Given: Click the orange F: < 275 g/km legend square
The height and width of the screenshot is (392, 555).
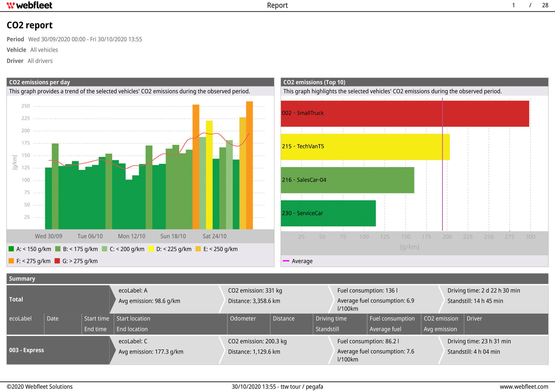Looking at the screenshot, I should 11,261.
